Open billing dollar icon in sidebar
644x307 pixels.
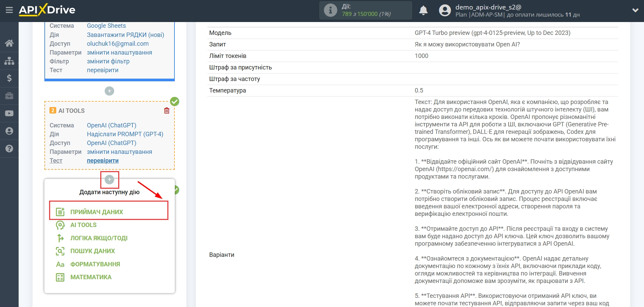point(9,78)
